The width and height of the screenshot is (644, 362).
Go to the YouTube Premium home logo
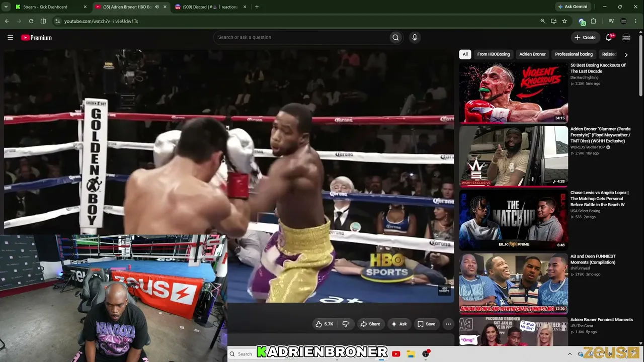click(36, 38)
